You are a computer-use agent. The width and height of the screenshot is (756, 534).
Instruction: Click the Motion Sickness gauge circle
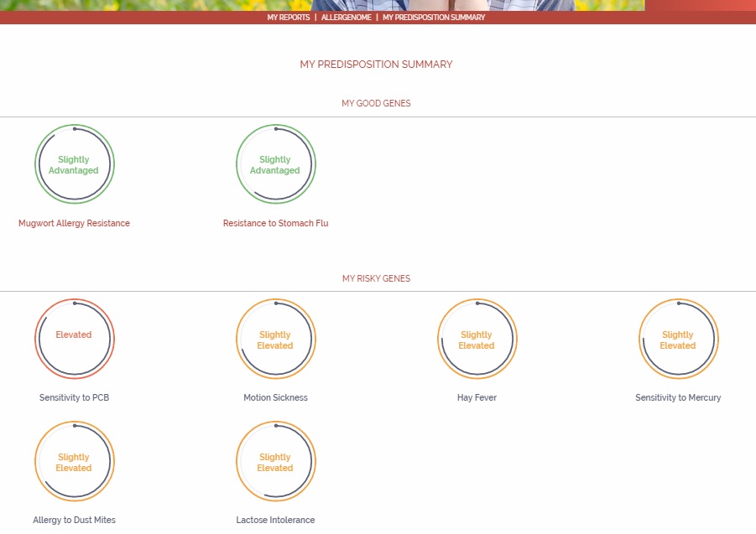coord(276,339)
